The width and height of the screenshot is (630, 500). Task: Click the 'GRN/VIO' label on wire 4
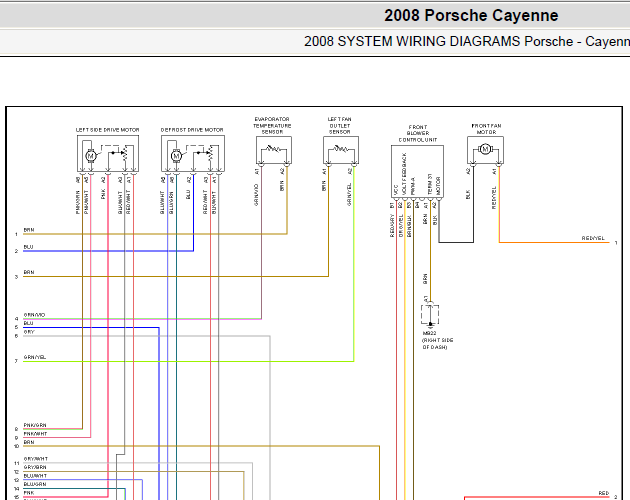(34, 315)
